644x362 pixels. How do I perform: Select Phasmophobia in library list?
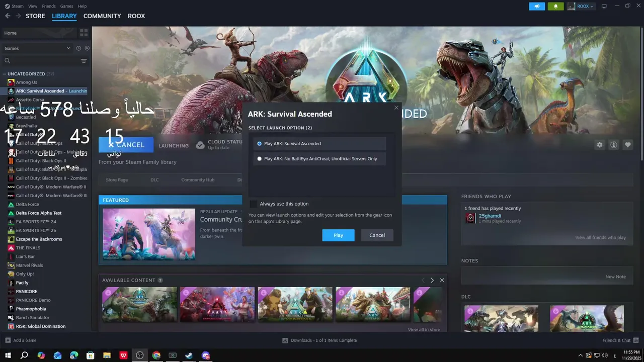click(x=31, y=309)
